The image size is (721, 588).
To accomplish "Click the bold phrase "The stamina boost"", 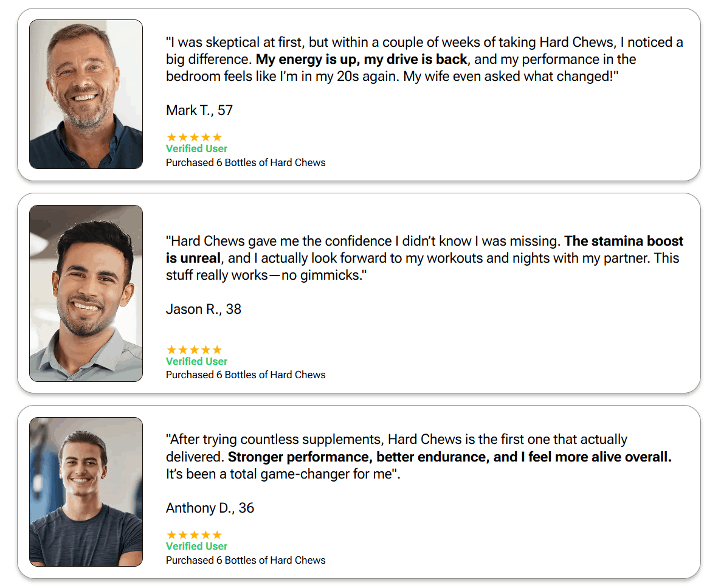I will coord(624,241).
